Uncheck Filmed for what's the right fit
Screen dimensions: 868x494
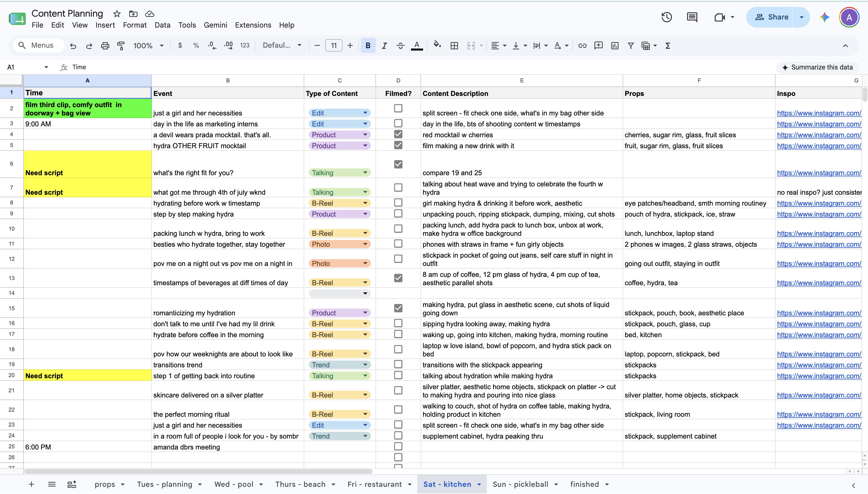398,164
